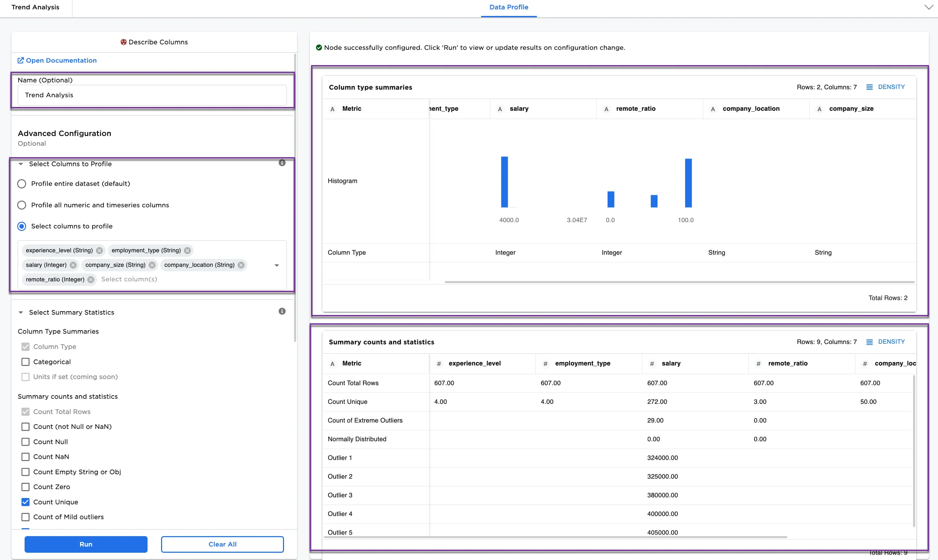938x560 pixels.
Task: Click the info icon beside Select Summary Statistics
Action: [x=282, y=311]
